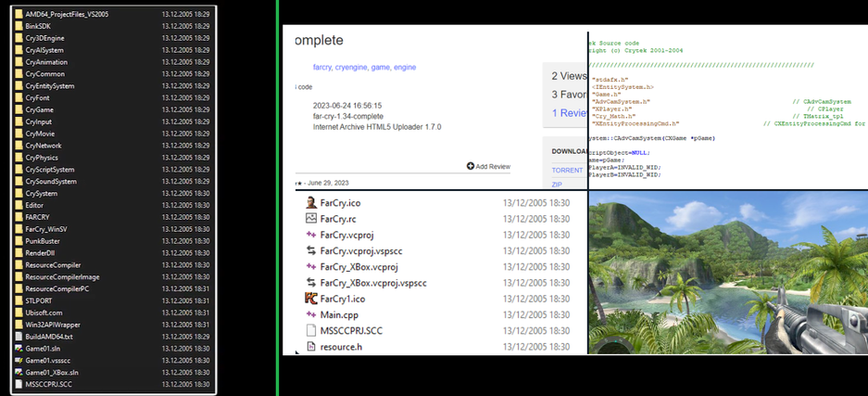Select the CrySystem folder name
The width and height of the screenshot is (868, 396).
click(41, 193)
